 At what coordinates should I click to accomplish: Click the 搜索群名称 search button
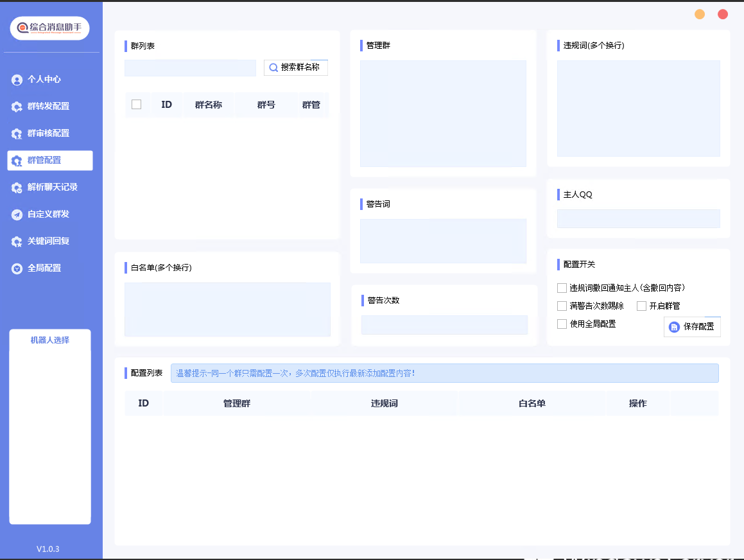[295, 67]
